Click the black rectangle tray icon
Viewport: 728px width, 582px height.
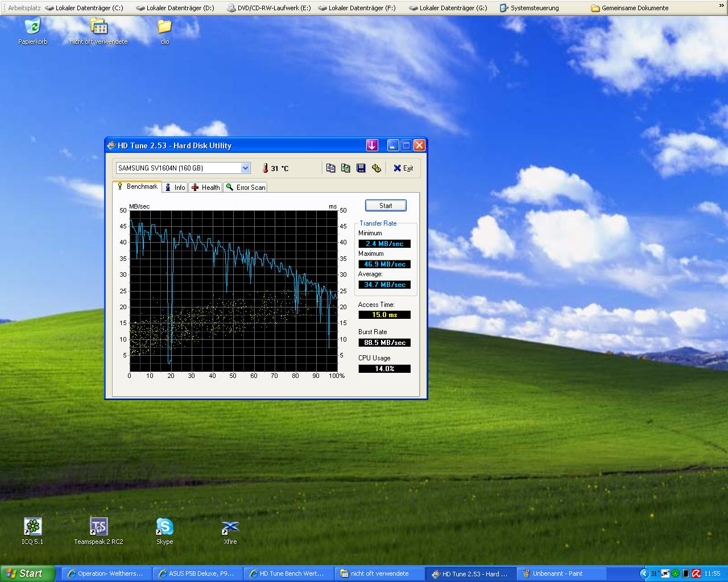685,573
